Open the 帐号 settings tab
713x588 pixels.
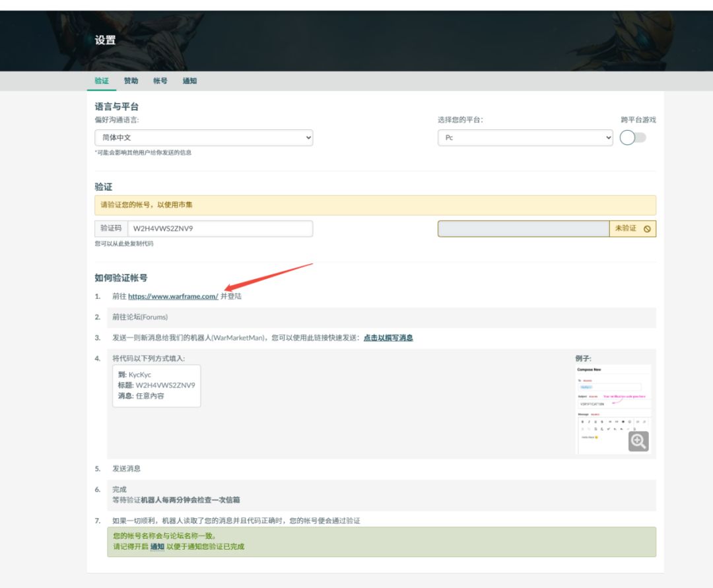[160, 81]
